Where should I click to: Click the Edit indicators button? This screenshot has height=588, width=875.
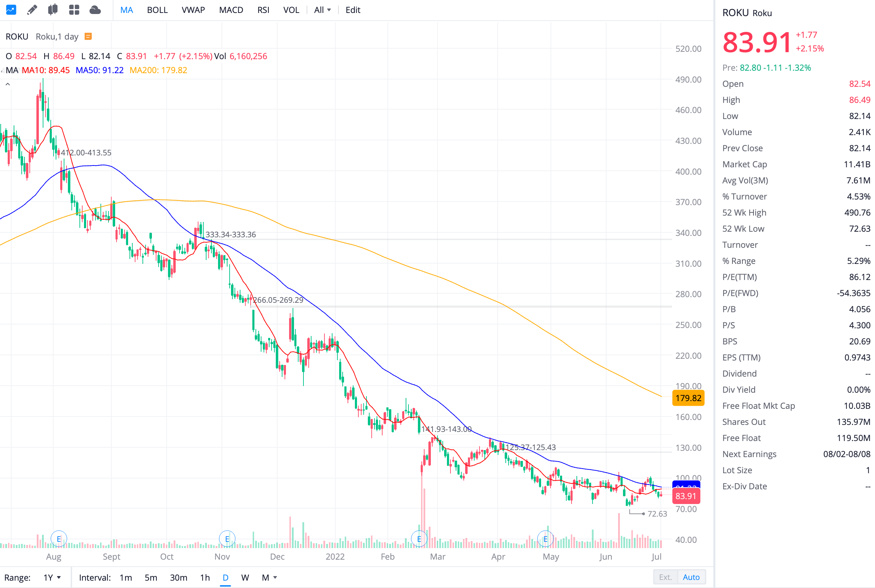click(x=352, y=10)
